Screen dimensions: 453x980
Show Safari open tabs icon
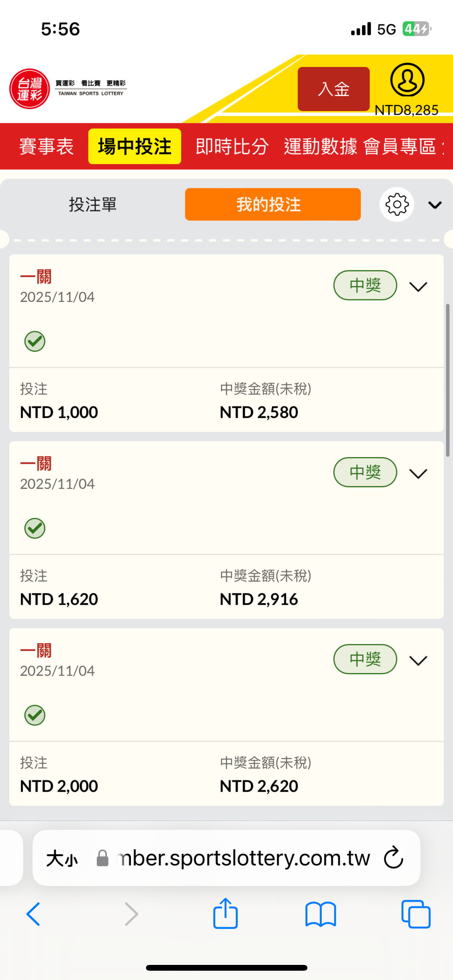pyautogui.click(x=416, y=914)
